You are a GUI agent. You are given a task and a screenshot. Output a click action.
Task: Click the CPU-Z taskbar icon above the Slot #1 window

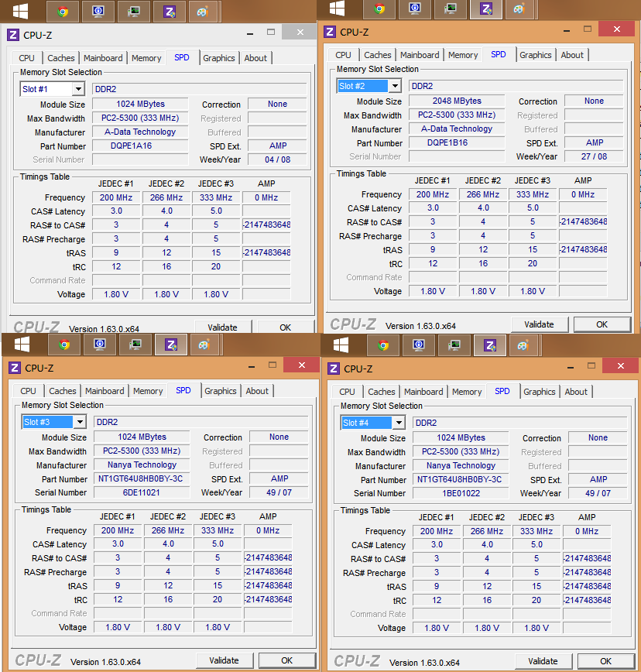(x=170, y=12)
